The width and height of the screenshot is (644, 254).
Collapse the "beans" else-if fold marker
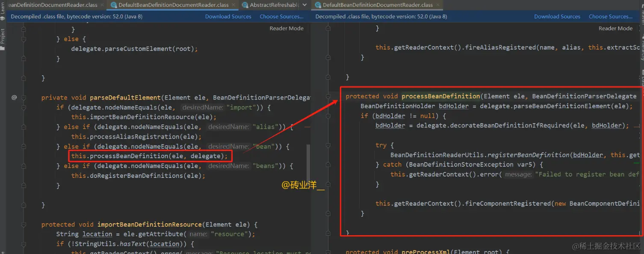24,166
